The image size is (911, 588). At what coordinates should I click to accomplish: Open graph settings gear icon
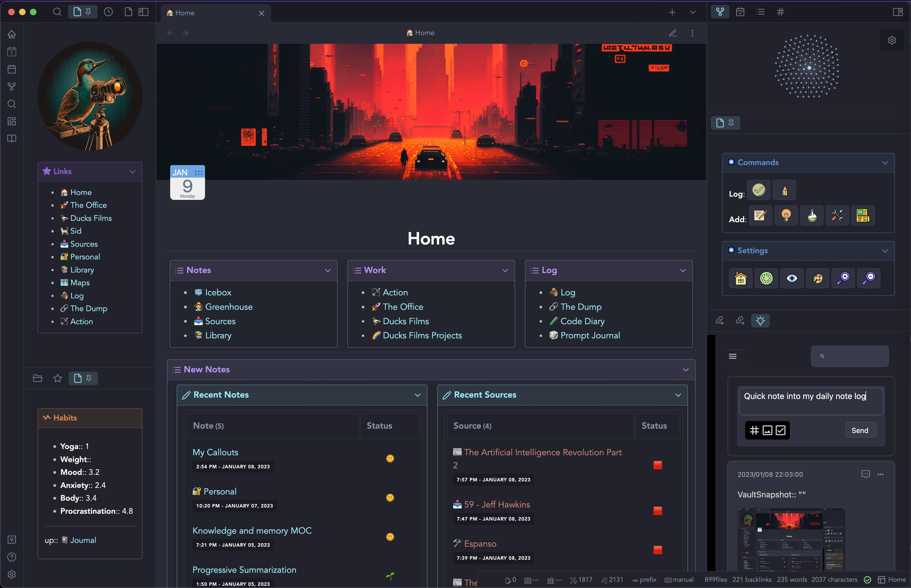click(891, 40)
